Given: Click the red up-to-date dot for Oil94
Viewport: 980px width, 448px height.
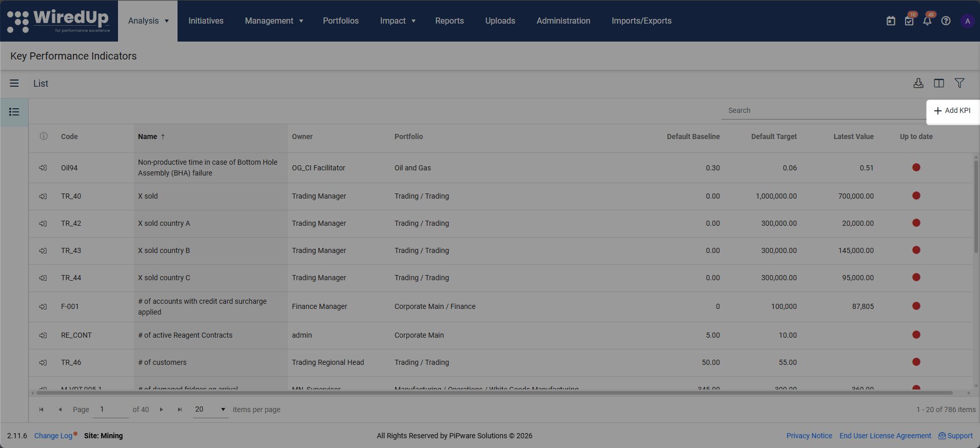Looking at the screenshot, I should 916,167.
